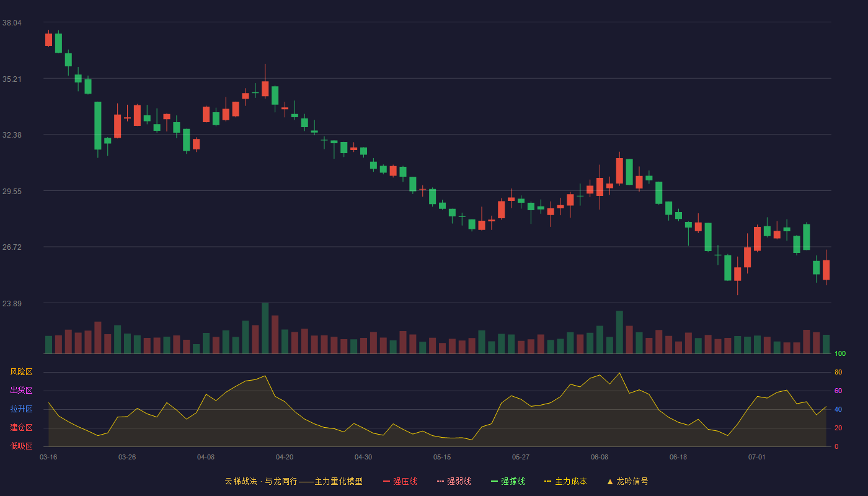Click the tallest green volume bar
The height and width of the screenshot is (496, 868).
tap(265, 328)
